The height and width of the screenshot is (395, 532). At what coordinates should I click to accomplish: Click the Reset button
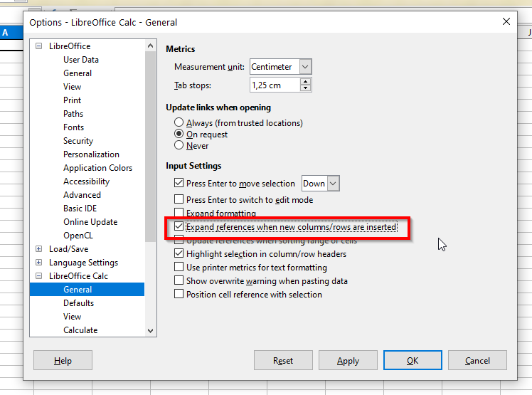pos(283,360)
